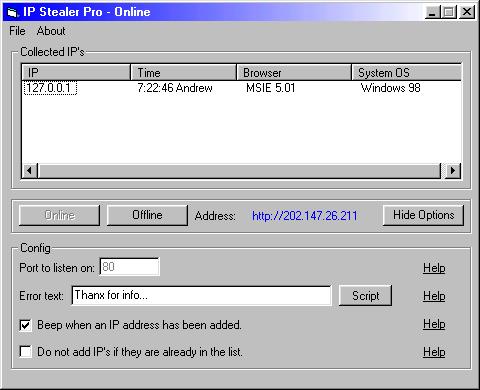Click the left scroll arrow in IP list
This screenshot has width=480, height=390.
(30, 171)
